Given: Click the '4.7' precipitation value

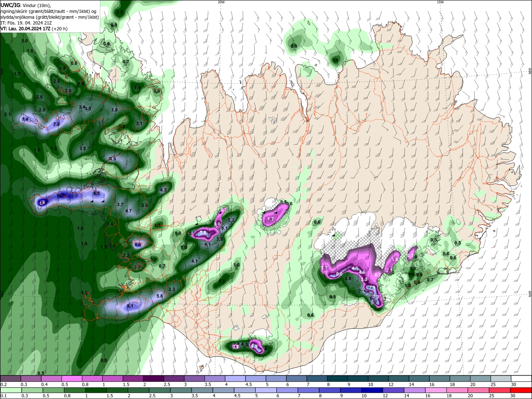Looking at the screenshot, I should point(128,211).
